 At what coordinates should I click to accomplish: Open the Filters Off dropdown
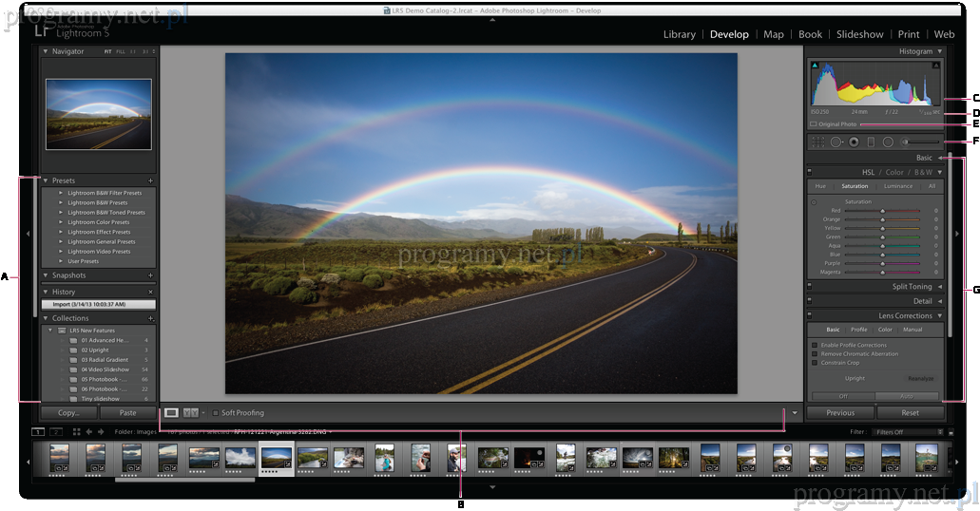[909, 431]
